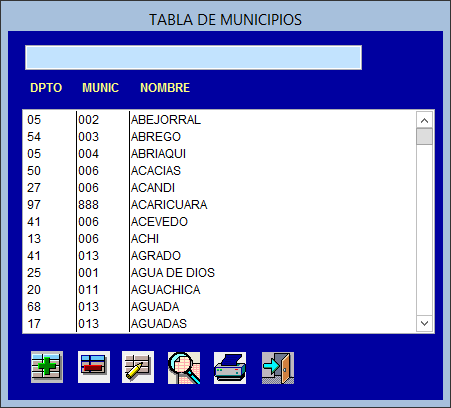This screenshot has height=408, width=451.
Task: Click department code 20 cell
Action: tap(34, 290)
